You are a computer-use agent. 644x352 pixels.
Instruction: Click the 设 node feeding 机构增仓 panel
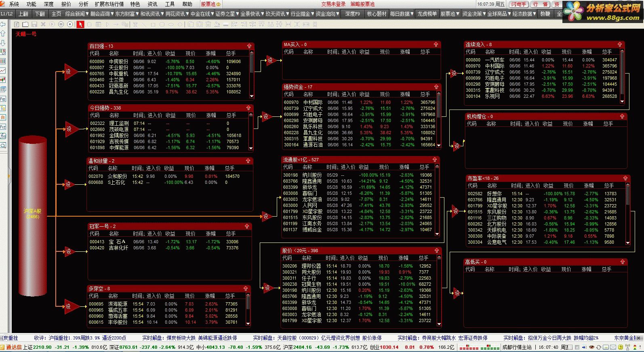(458, 146)
